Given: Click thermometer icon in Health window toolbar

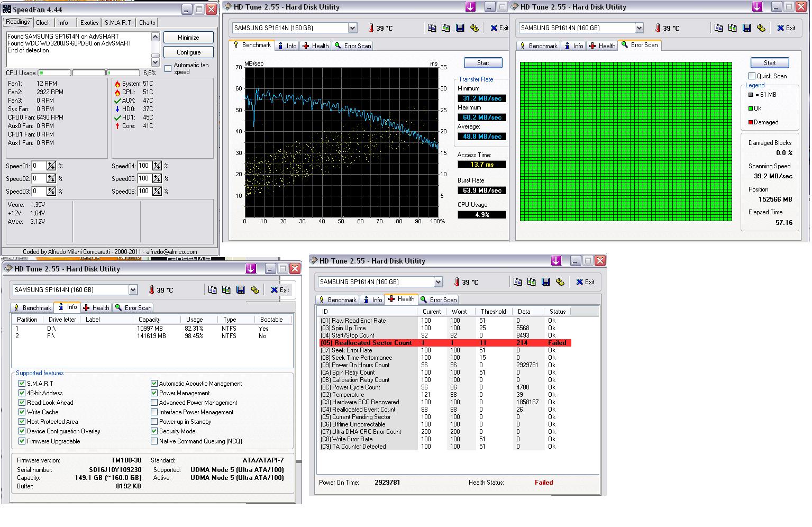Looking at the screenshot, I should tap(457, 282).
